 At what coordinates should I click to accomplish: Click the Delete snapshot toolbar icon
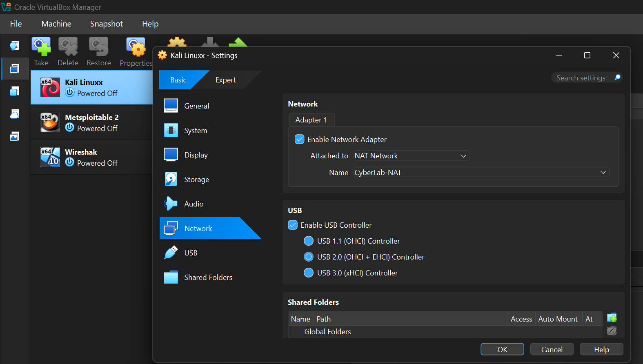click(68, 47)
